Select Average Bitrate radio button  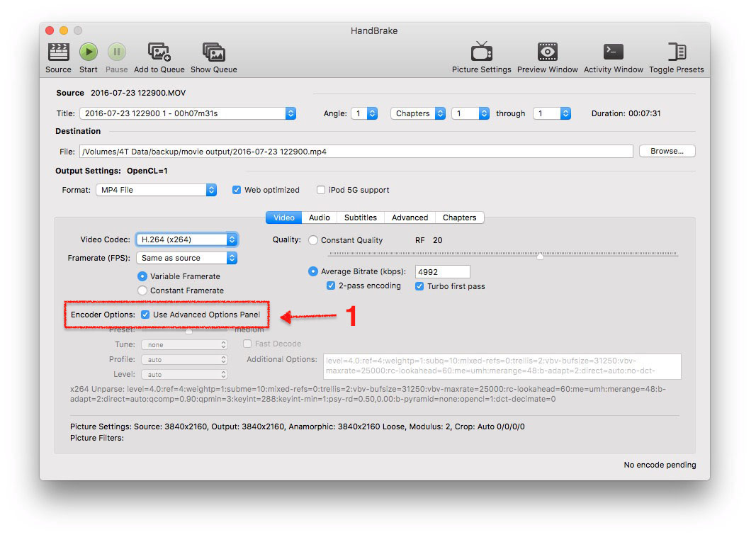313,271
